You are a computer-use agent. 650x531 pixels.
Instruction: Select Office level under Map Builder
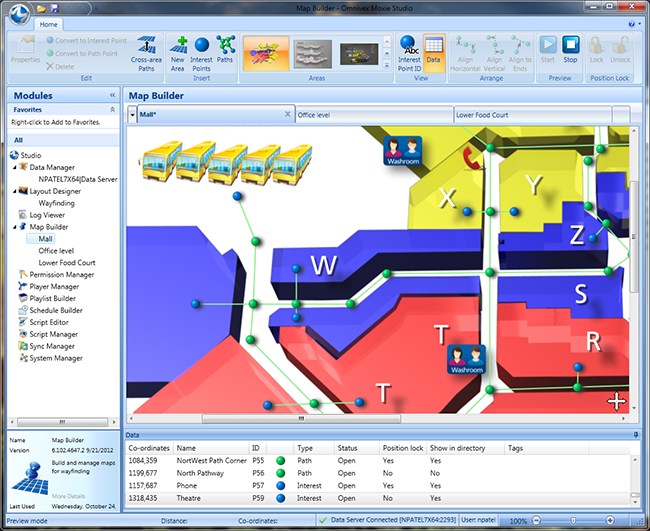click(56, 251)
